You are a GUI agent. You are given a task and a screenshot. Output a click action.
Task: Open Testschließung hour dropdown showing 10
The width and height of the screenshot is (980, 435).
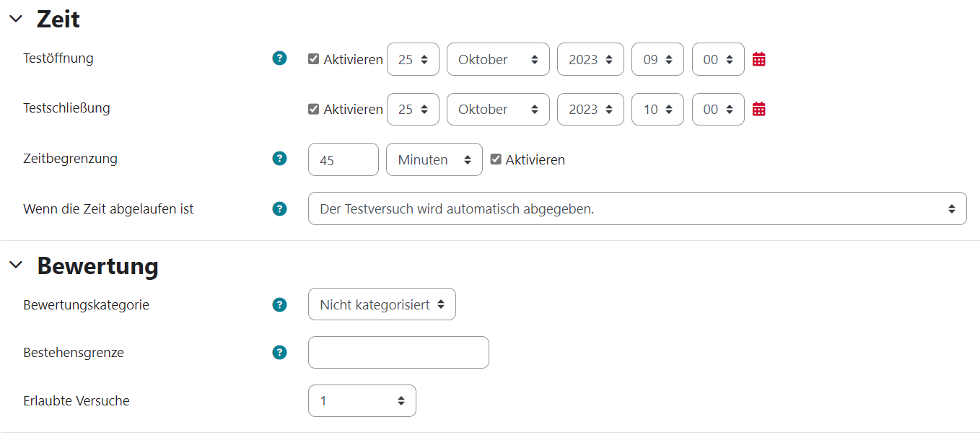(x=657, y=109)
